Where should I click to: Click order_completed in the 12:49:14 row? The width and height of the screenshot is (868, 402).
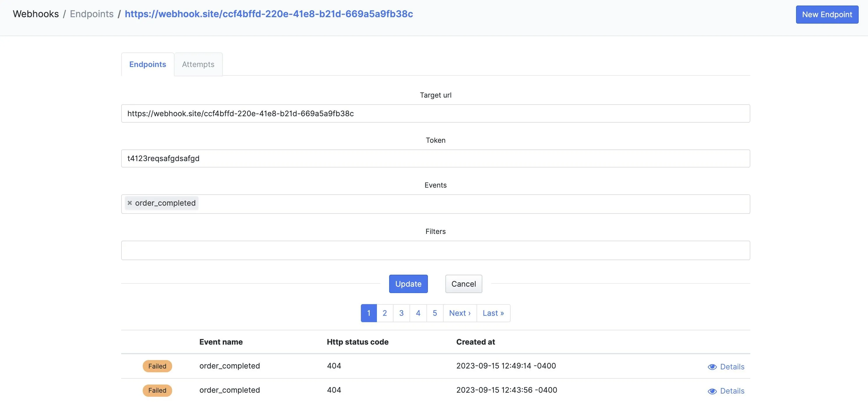click(230, 366)
